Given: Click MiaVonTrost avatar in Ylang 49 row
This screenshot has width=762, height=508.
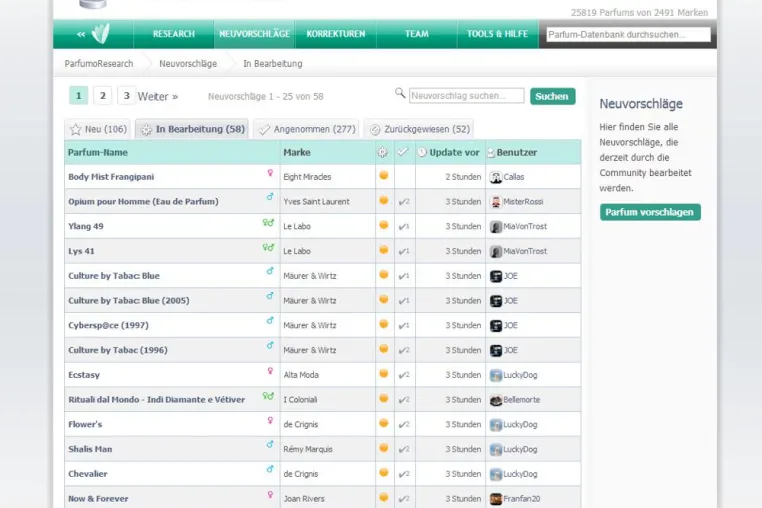Looking at the screenshot, I should tap(496, 227).
